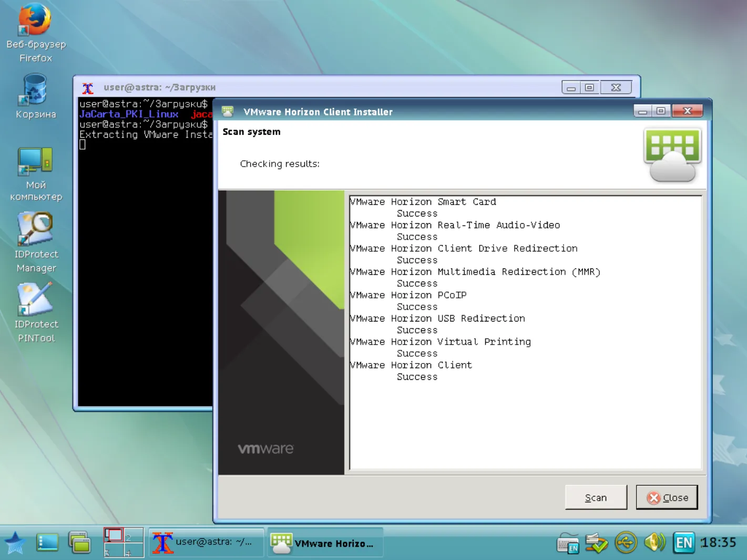Select the 'VMware Horizon Real-Time Audio-Video' line
The width and height of the screenshot is (747, 560).
coord(455,225)
